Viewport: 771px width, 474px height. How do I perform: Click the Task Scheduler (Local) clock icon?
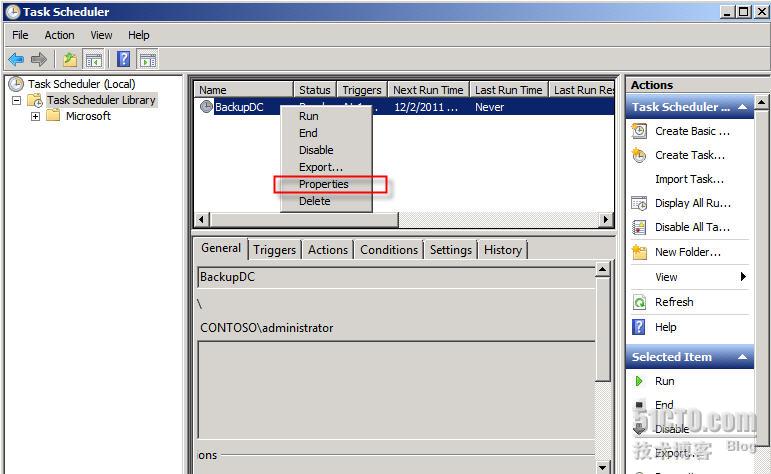point(16,84)
